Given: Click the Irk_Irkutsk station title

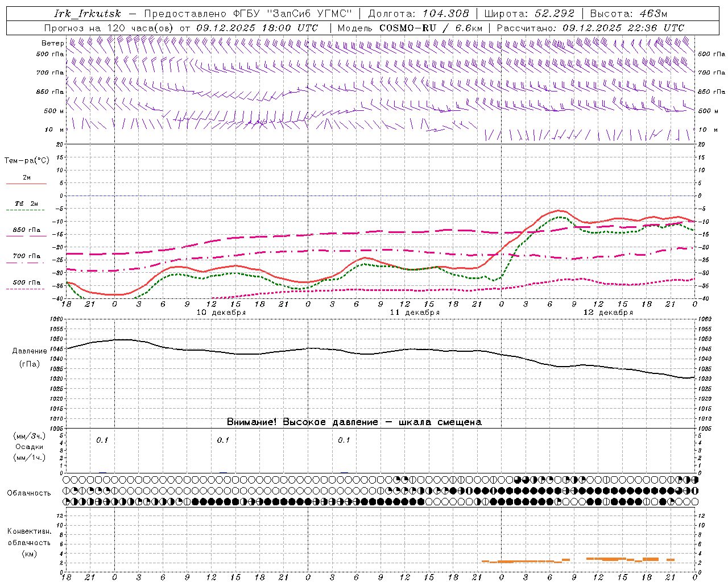Looking at the screenshot, I should 87,14.
